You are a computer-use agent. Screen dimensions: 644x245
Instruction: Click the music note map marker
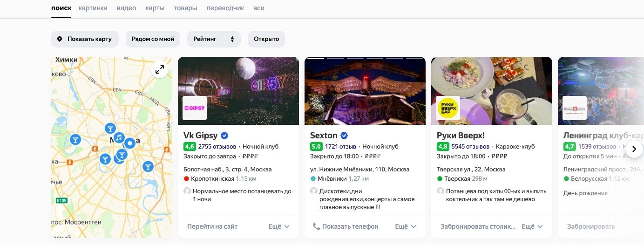pos(119,138)
